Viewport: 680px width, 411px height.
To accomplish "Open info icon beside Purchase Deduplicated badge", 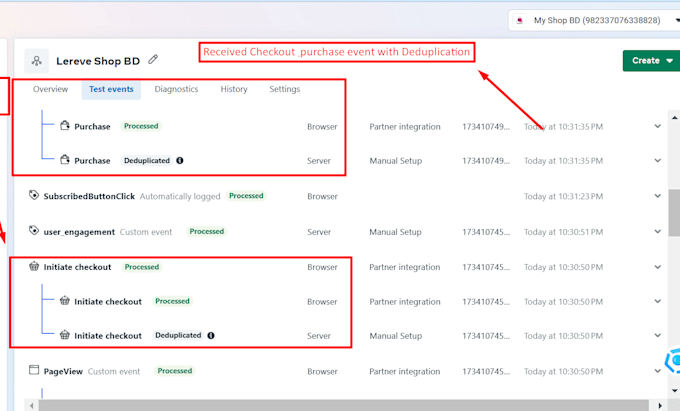I will pyautogui.click(x=180, y=160).
